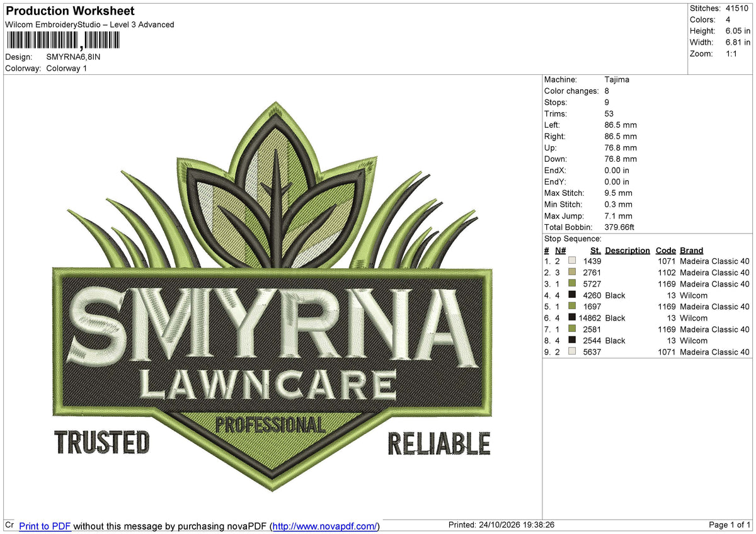Click the width value '6.81 in'
This screenshot has width=756, height=534.
click(x=738, y=42)
